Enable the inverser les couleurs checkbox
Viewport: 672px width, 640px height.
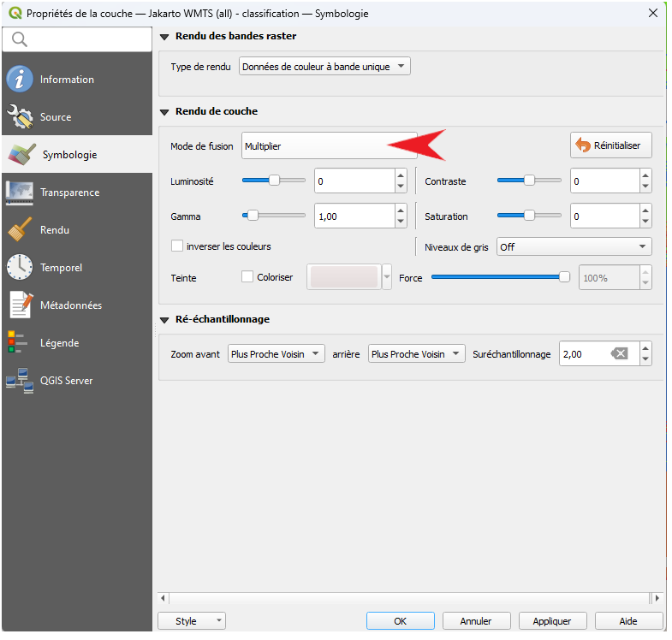coord(178,246)
